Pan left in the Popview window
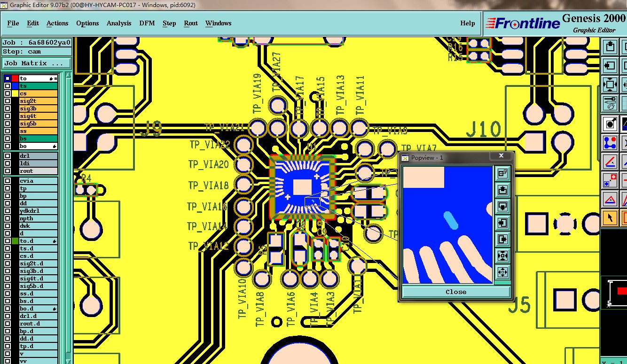 click(x=502, y=223)
